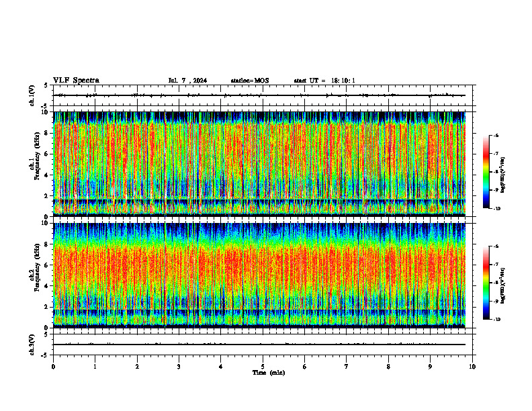This screenshot has width=532, height=411.
Task: Click the "4" kHz tick on ch.2 frequency axis
Action: click(47, 286)
